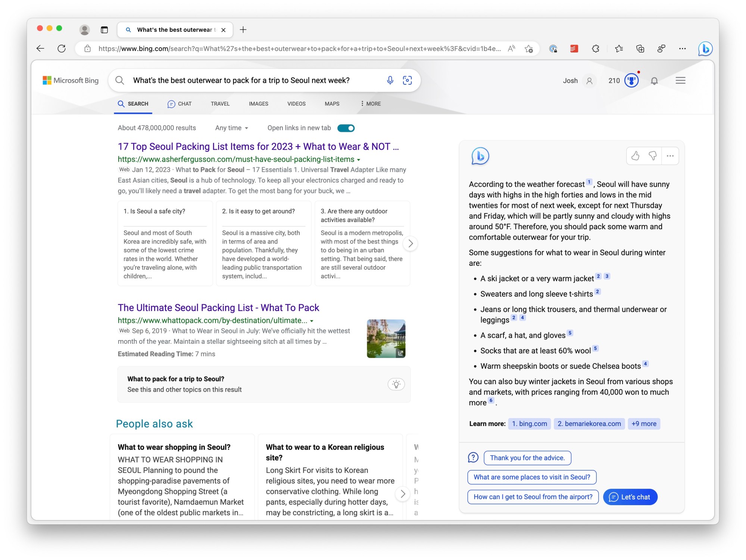
Task: Open the IMAGES tab
Action: [x=258, y=104]
